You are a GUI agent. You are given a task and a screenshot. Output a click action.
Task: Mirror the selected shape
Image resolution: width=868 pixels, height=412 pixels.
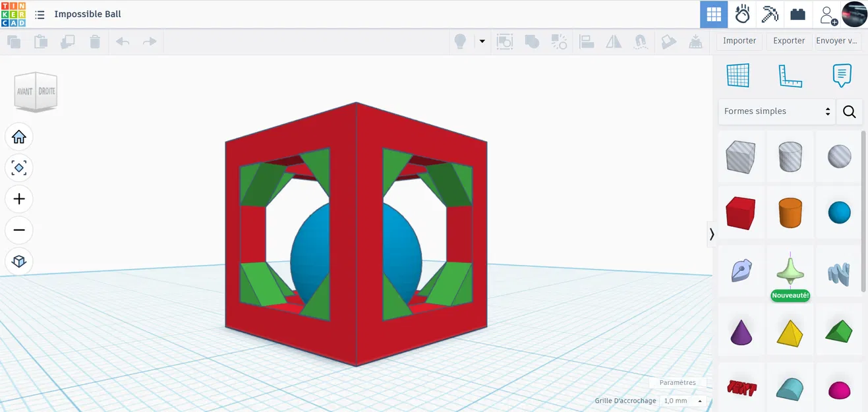pyautogui.click(x=614, y=41)
